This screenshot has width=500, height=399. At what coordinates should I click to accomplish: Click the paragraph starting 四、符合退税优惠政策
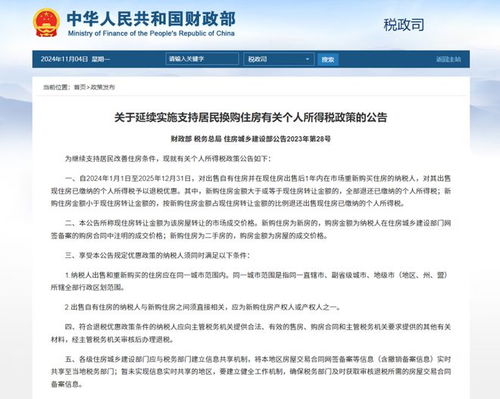pos(251,333)
